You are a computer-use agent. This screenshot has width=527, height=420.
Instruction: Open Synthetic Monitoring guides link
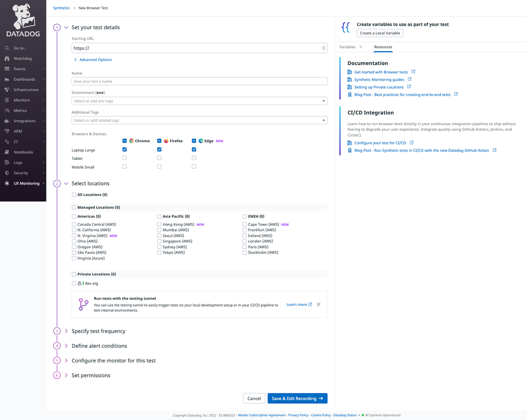(379, 80)
